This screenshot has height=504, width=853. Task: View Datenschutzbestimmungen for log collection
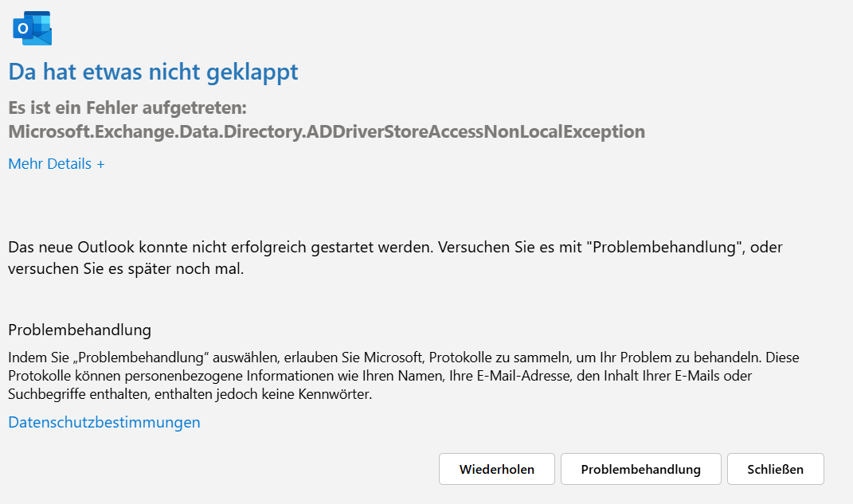point(103,422)
